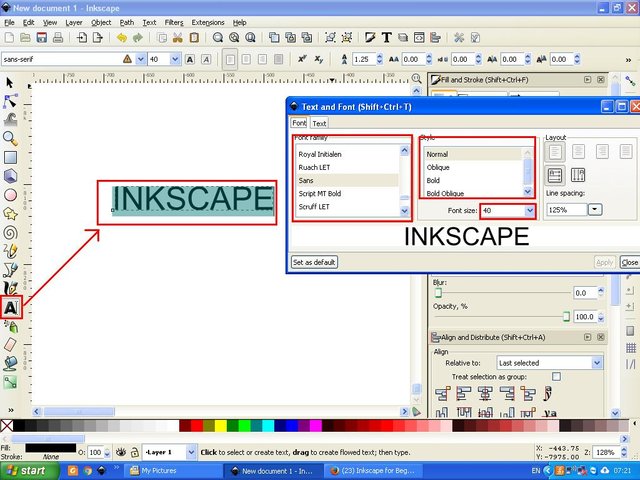Choose Bold in Style list
The height and width of the screenshot is (480, 640).
click(x=433, y=180)
